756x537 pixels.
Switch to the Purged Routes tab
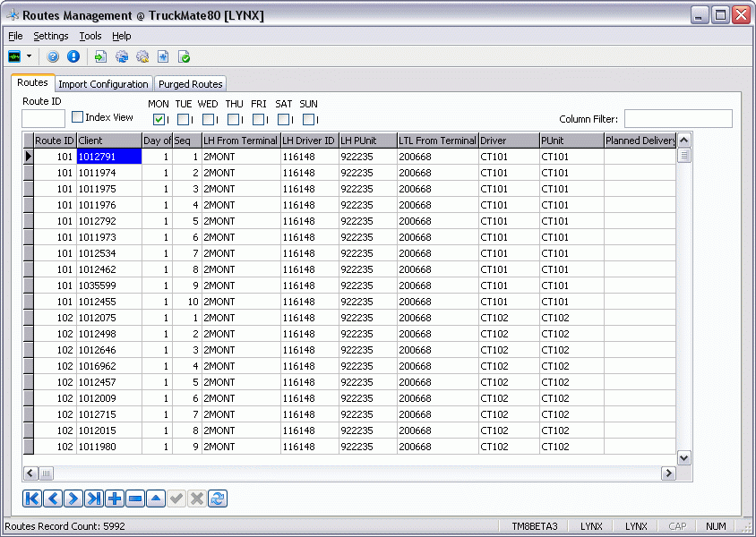click(x=190, y=84)
